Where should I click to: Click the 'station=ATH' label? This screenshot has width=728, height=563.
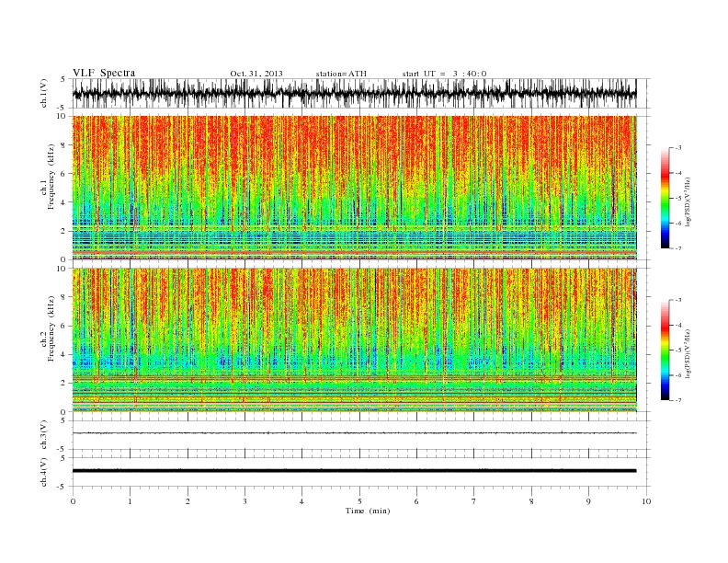coord(341,74)
